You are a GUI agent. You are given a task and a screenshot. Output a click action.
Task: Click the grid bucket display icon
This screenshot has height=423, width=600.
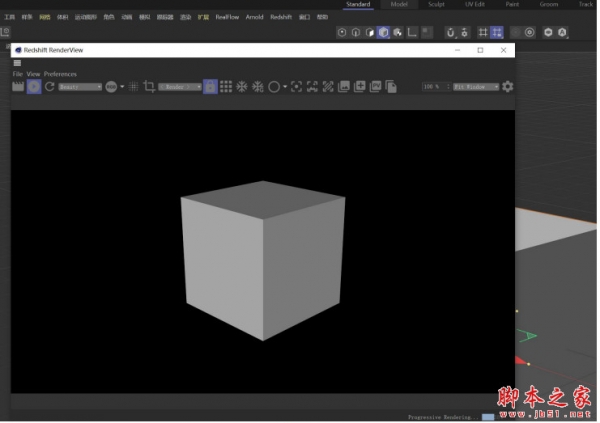click(x=226, y=87)
